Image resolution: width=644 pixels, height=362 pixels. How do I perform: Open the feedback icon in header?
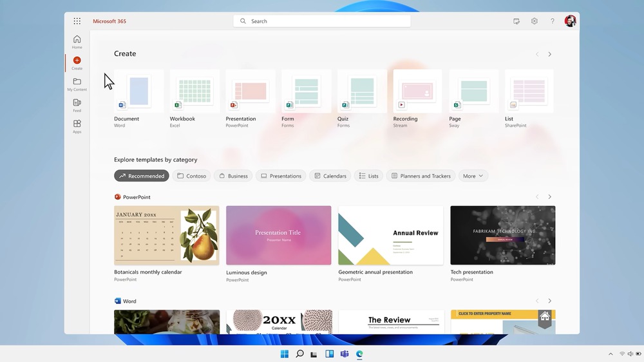pyautogui.click(x=516, y=21)
